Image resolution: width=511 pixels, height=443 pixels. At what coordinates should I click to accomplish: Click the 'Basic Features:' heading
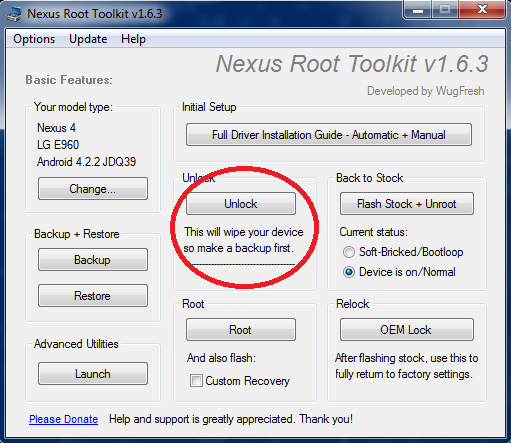(x=69, y=80)
